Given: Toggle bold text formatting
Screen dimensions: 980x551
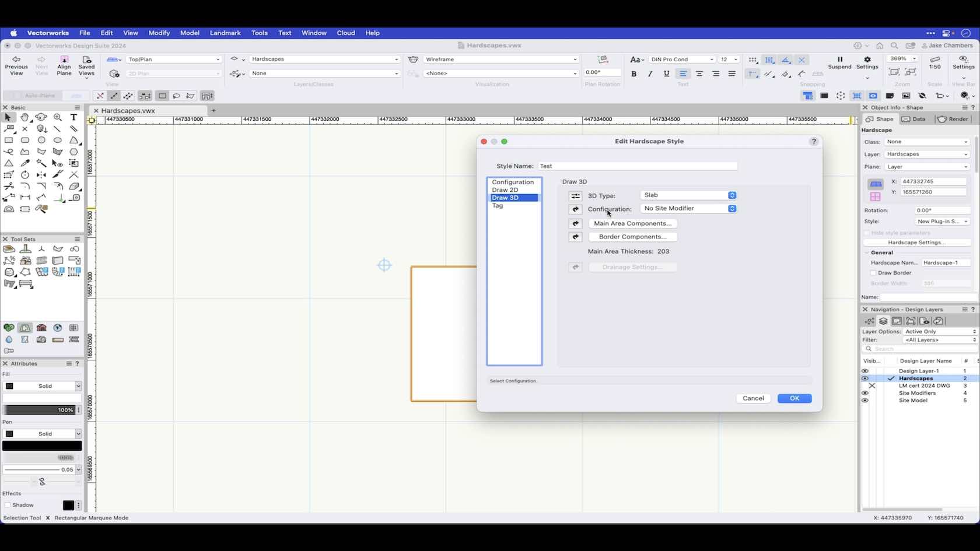Looking at the screenshot, I should 634,74.
